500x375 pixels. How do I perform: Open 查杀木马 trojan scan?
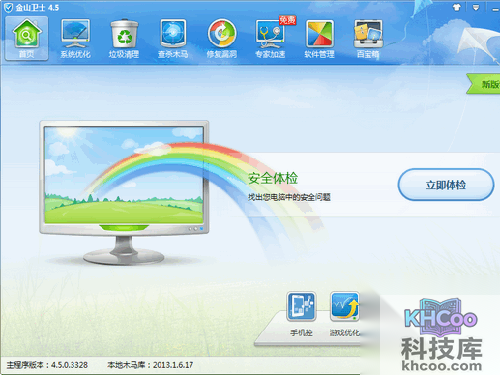click(x=173, y=38)
